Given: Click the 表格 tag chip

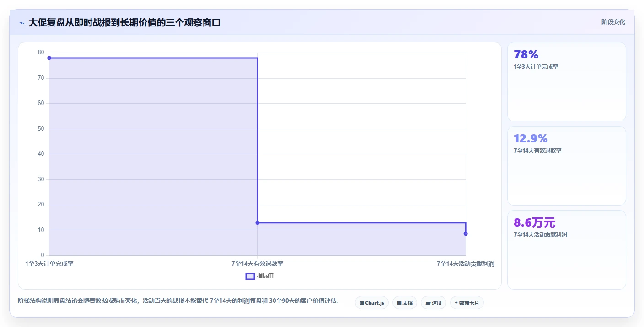Looking at the screenshot, I should point(405,302).
